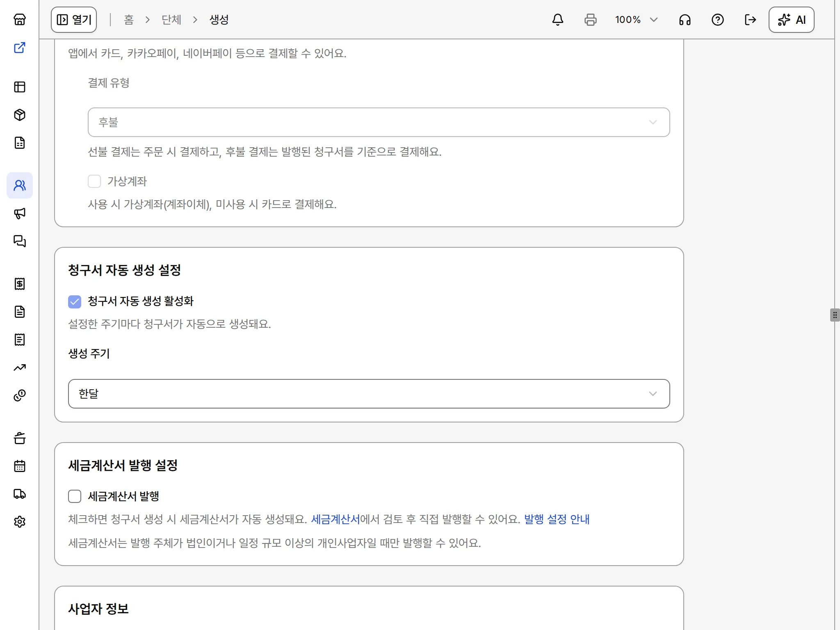Toggle the 가상계좌 checkbox

coord(94,181)
